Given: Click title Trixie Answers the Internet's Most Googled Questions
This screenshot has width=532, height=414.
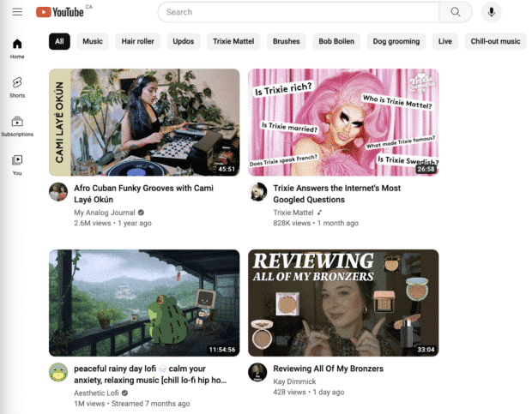Looking at the screenshot, I should click(x=337, y=194).
